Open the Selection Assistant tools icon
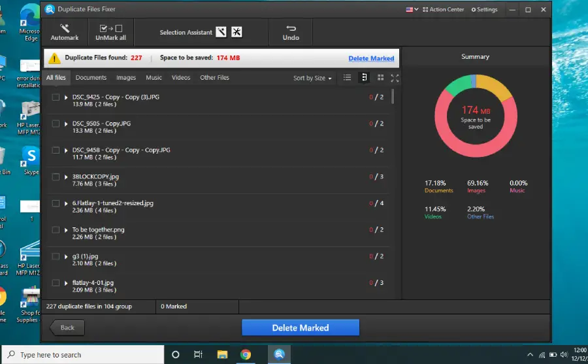This screenshot has width=588, height=364. [x=237, y=32]
